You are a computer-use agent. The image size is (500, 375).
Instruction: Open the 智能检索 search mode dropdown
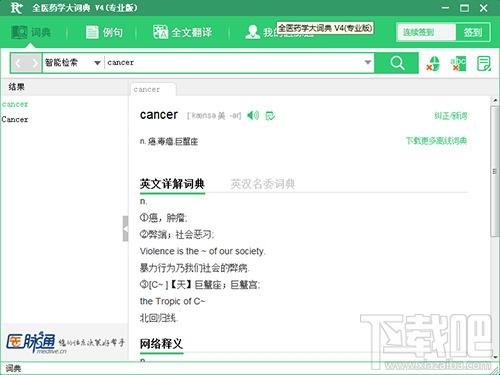click(73, 63)
